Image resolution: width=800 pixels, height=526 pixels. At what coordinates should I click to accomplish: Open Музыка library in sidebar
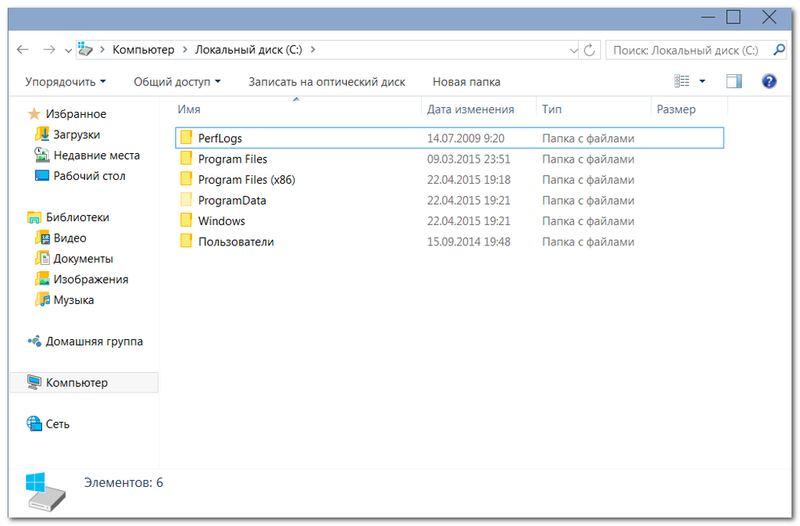coord(73,300)
